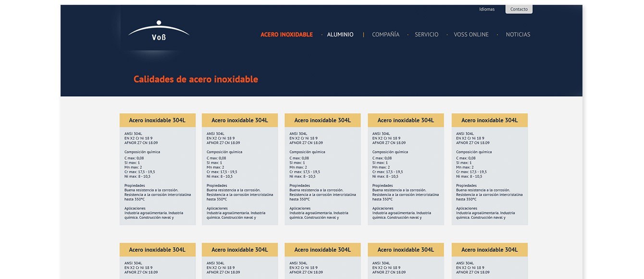Select Voss Online in the navigation

[471, 35]
